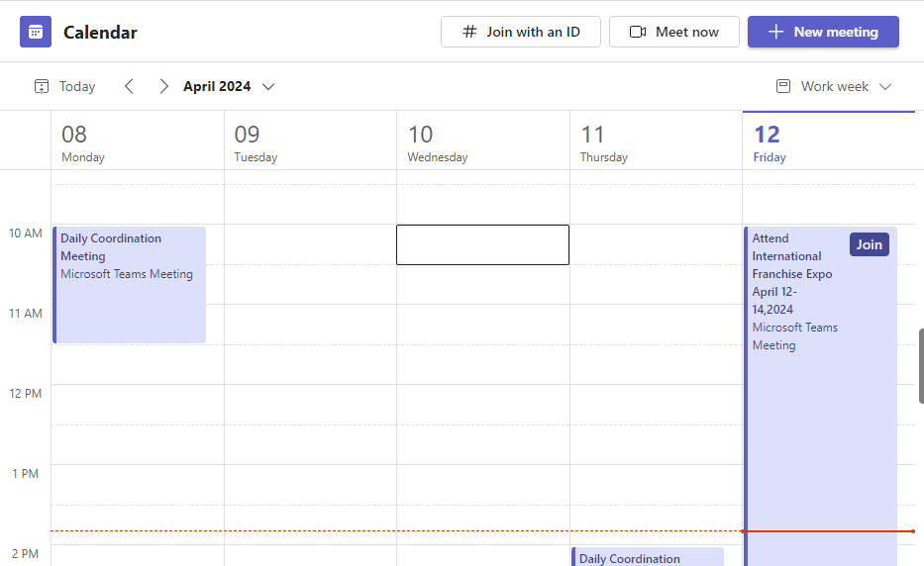Join the International Franchise Expo meeting
The height and width of the screenshot is (566, 924).
(x=869, y=244)
